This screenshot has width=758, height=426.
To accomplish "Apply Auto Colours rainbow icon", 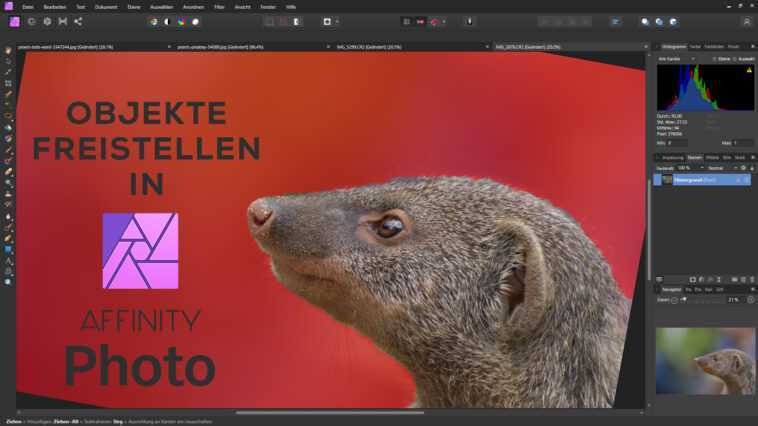I will point(181,22).
